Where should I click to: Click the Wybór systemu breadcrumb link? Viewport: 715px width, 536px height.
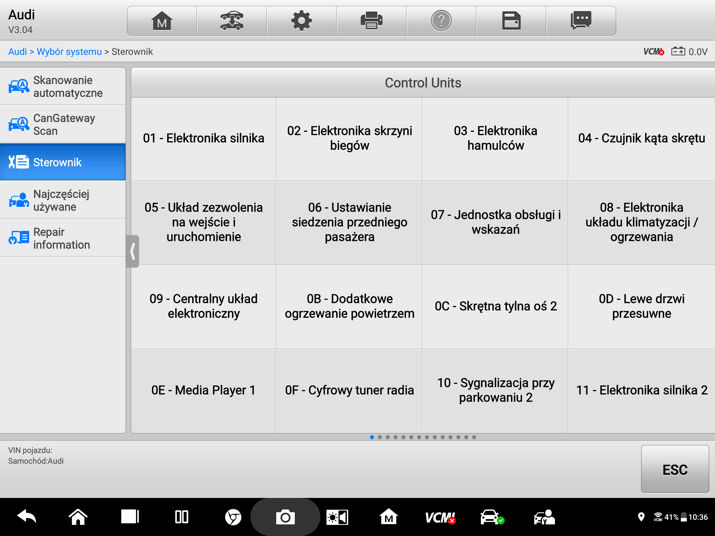[x=69, y=52]
